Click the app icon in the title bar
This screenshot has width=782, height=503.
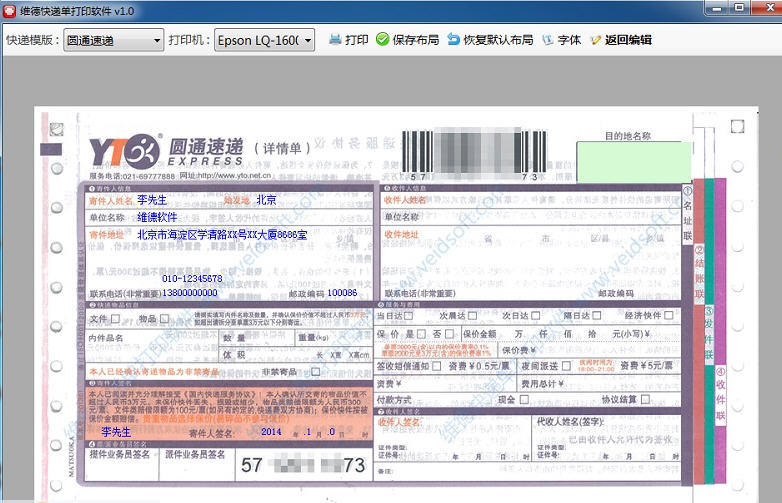coord(9,11)
